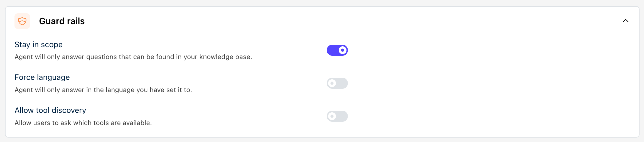Click the words "knowledge base" in the description
644x142 pixels.
(x=225, y=57)
